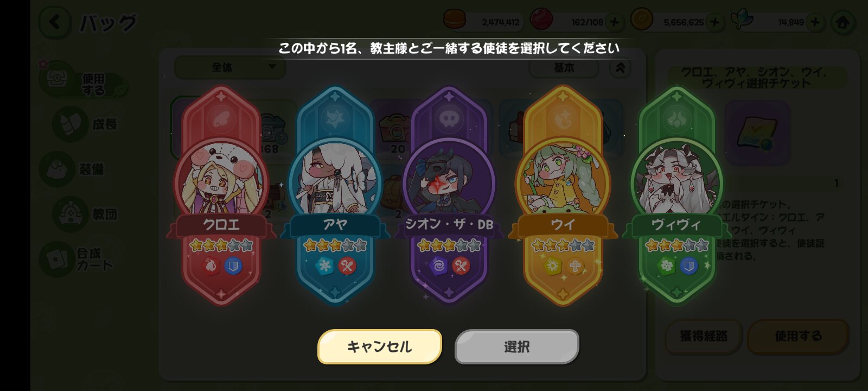This screenshot has width=868, height=391.
Task: Click the 使用する button on right panel
Action: 798,336
